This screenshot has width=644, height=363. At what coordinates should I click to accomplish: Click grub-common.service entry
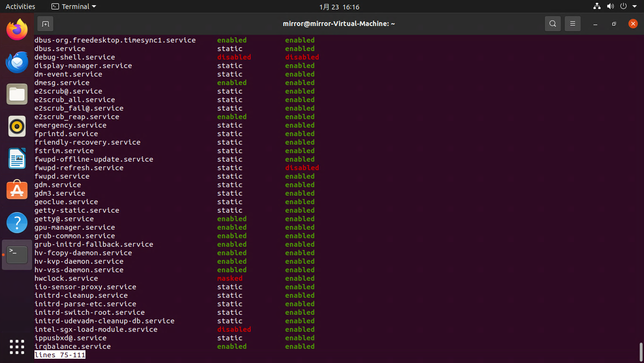coord(75,236)
